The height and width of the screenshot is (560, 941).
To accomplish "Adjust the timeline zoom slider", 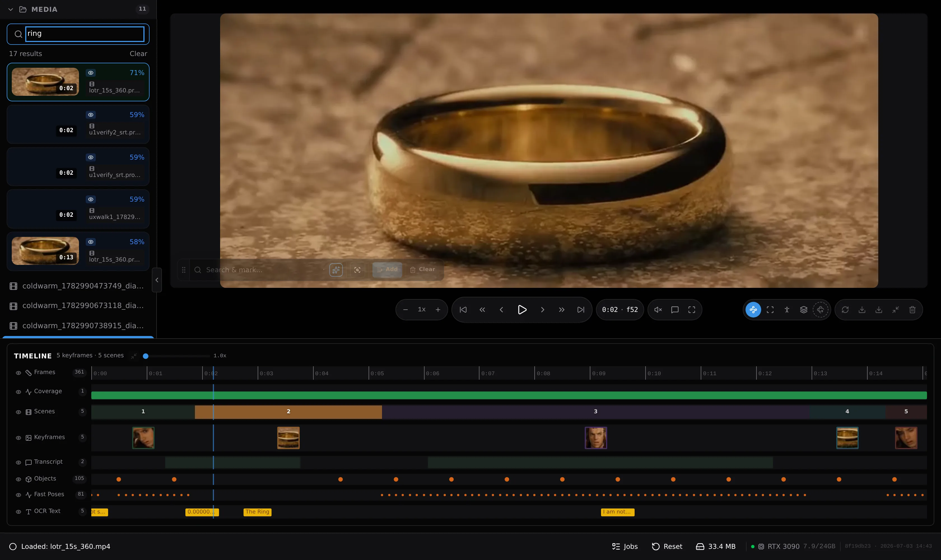I will coord(177,356).
